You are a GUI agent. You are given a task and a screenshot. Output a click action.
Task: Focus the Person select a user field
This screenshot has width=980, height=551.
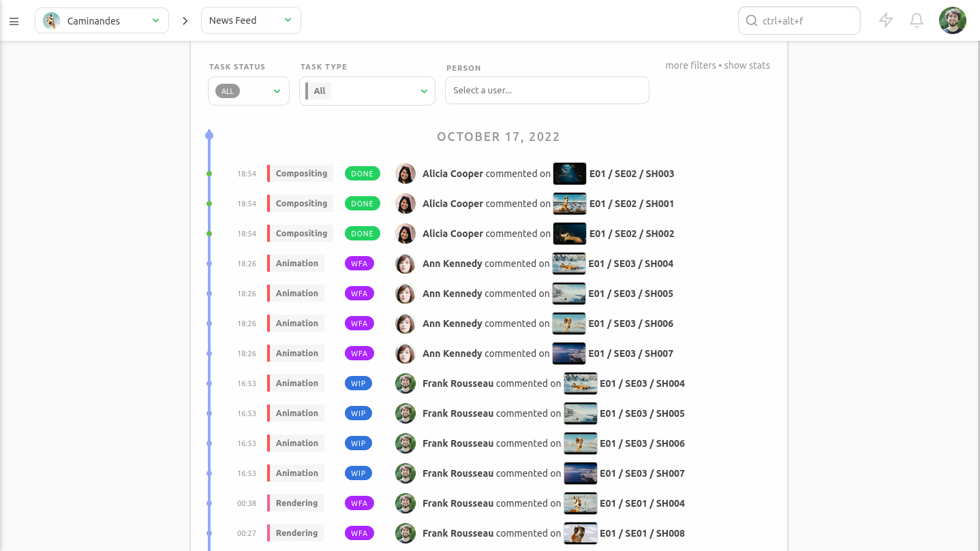(x=547, y=91)
